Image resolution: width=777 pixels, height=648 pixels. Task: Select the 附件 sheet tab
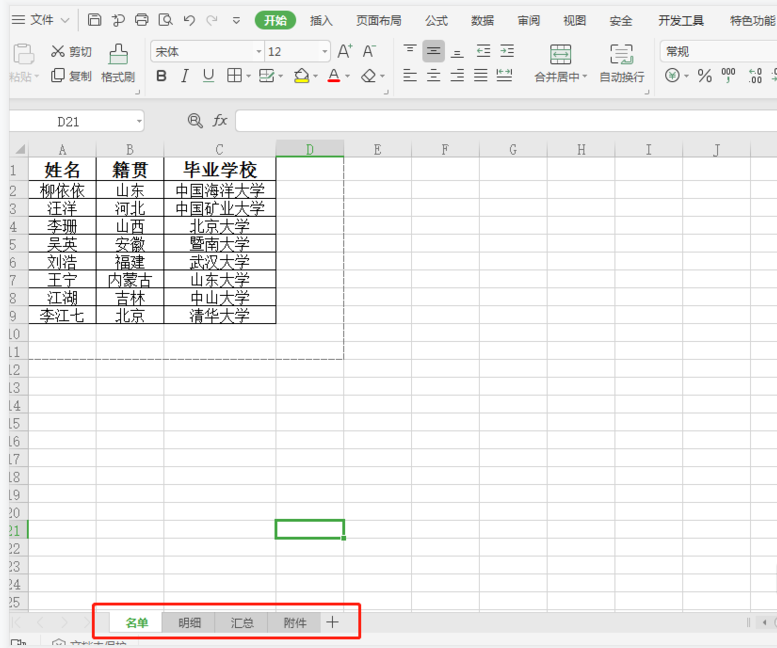click(x=295, y=623)
